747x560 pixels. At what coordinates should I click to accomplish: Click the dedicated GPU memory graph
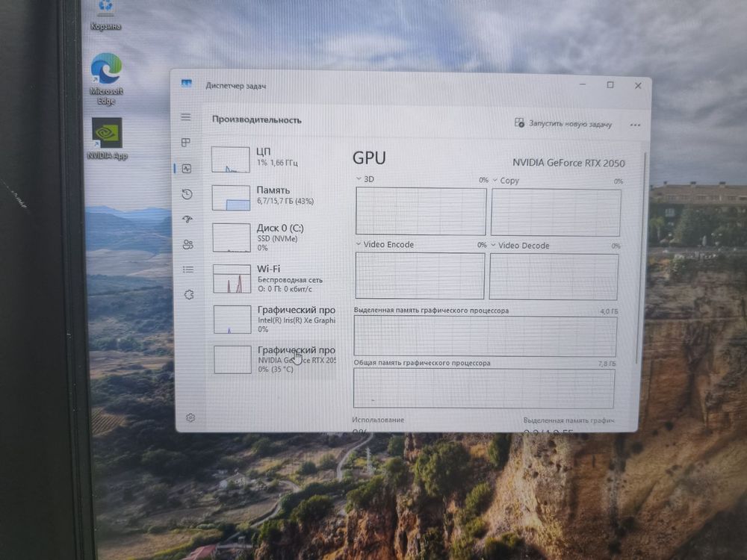pos(485,336)
